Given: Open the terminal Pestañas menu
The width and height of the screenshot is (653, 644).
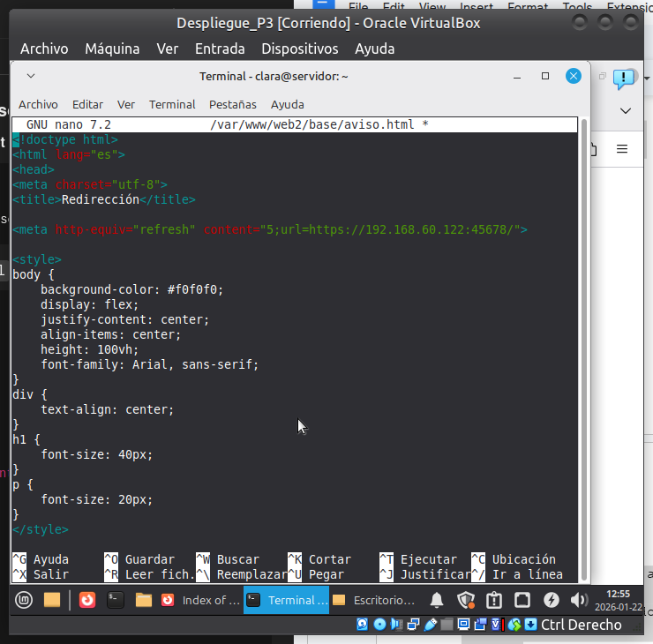Looking at the screenshot, I should 233,104.
